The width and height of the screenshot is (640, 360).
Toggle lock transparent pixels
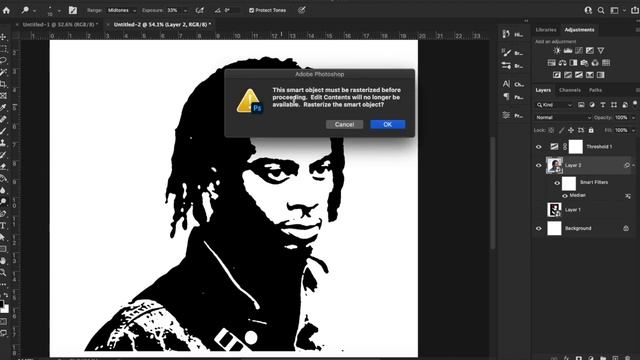pos(551,130)
